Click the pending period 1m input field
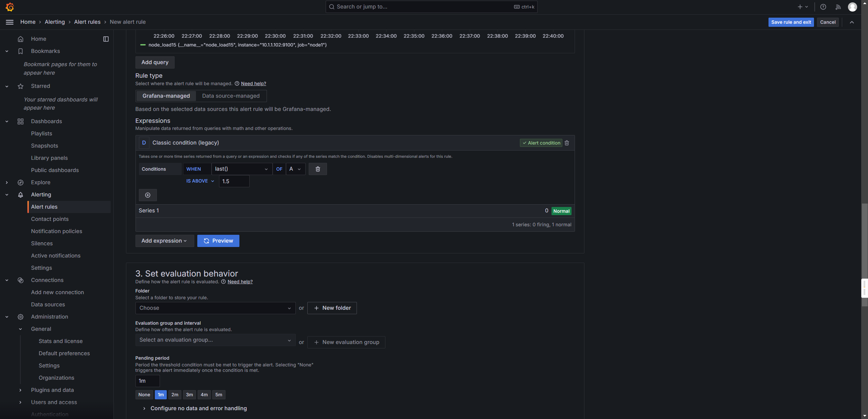 click(147, 381)
